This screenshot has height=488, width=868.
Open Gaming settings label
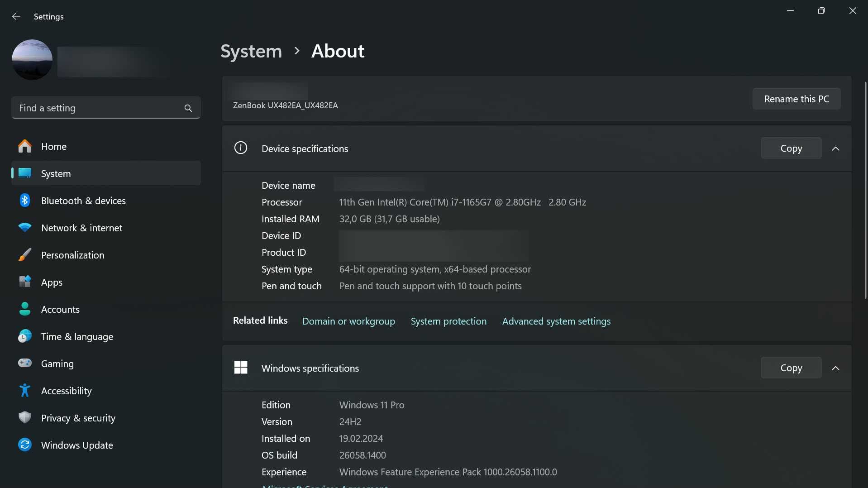57,364
